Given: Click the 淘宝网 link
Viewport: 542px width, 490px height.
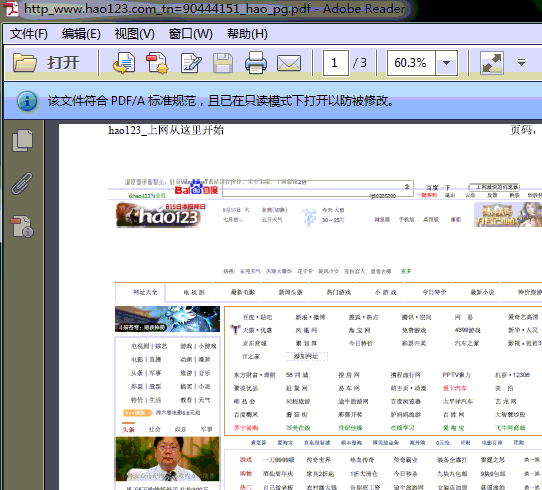Looking at the screenshot, I should tap(360, 330).
